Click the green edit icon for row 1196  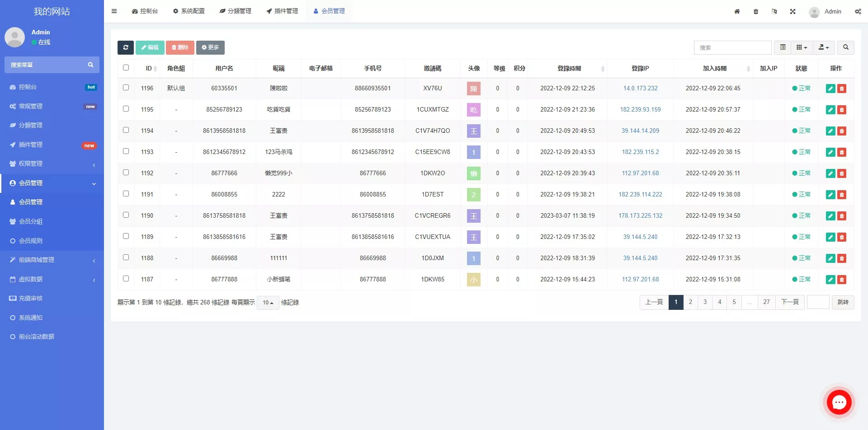830,89
